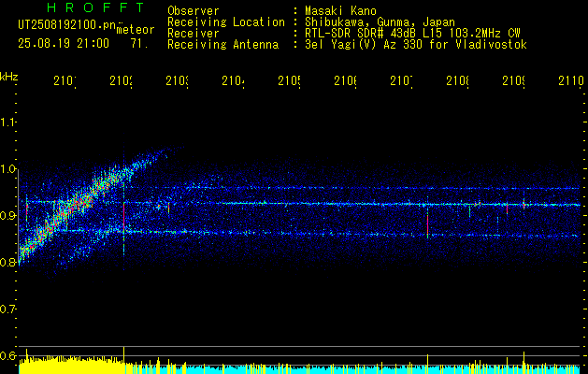Click the 2105 time axis label
This screenshot has height=374, width=588.
tap(289, 81)
